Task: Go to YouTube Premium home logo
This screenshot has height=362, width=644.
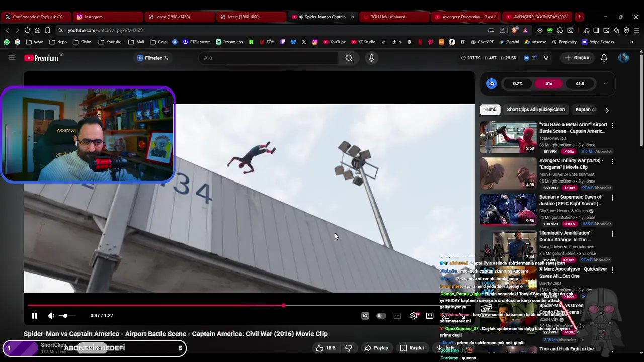Action: tap(42, 58)
